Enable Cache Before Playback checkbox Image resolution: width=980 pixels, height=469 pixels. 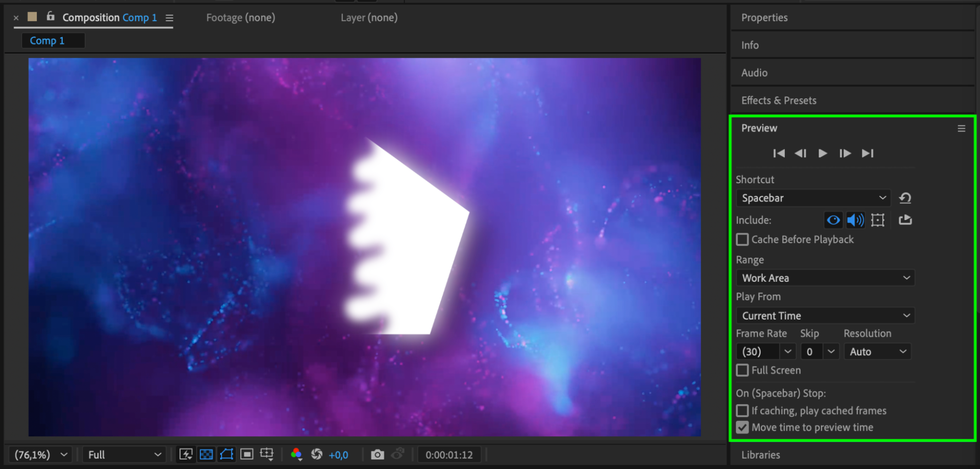click(742, 240)
